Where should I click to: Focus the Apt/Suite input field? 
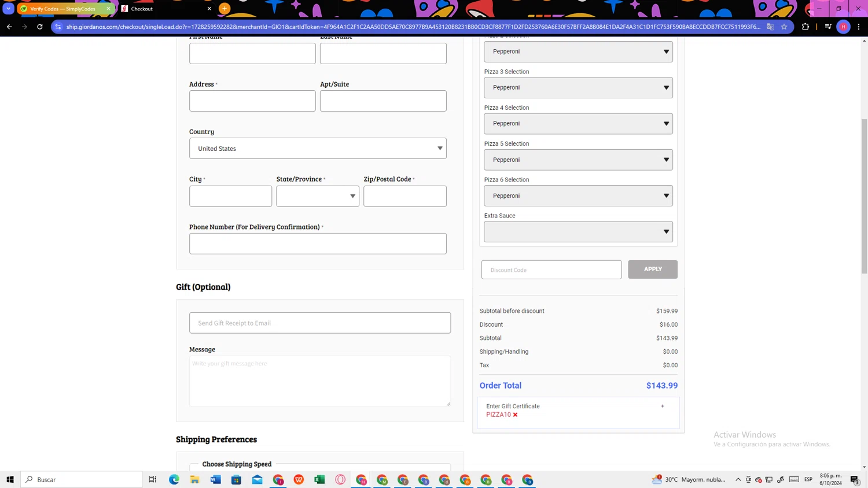[383, 101]
